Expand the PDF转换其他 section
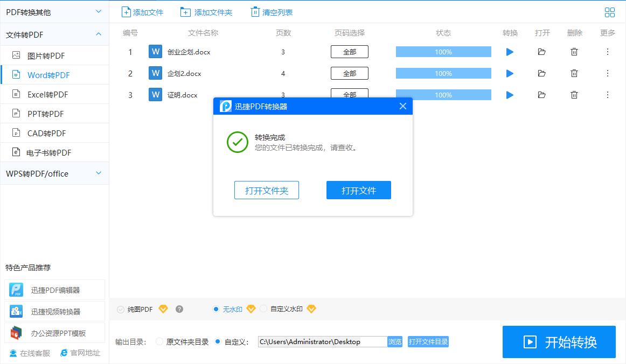Screen dimensions: 626x364 pos(54,11)
